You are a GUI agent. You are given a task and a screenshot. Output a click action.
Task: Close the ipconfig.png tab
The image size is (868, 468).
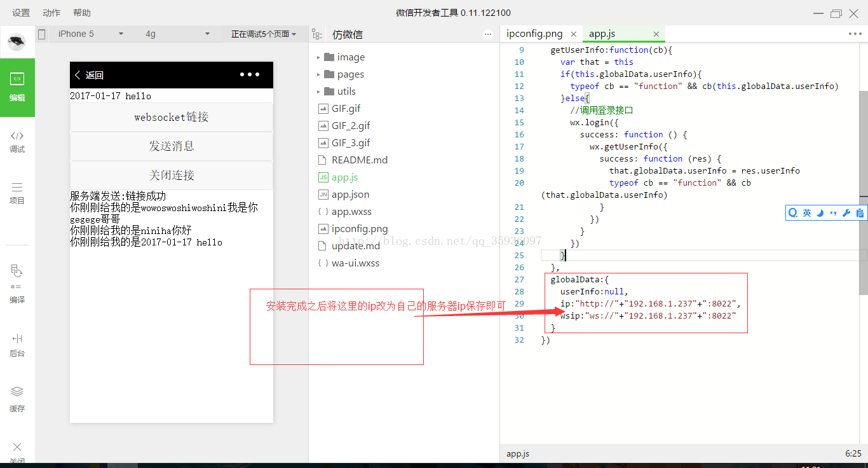573,34
